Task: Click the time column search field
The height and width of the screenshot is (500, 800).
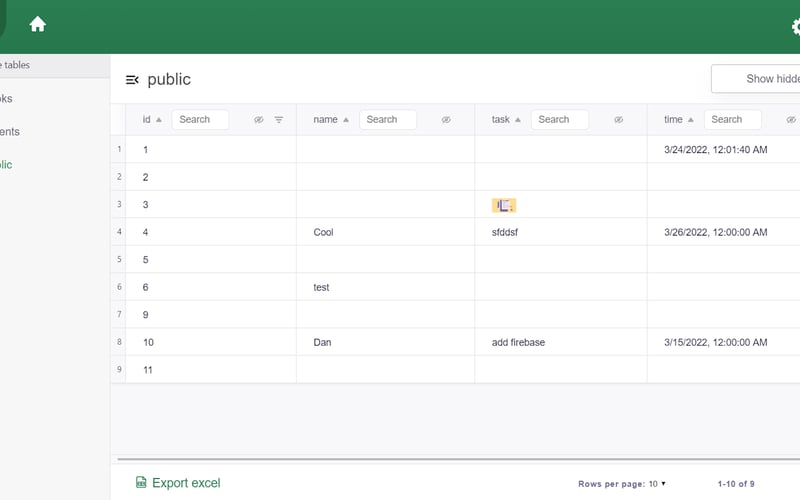Action: [733, 119]
